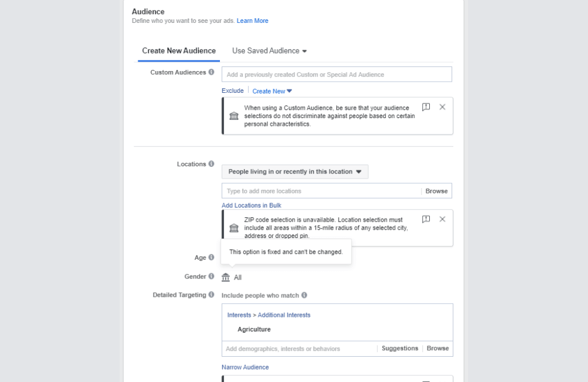
Task: Click the Suggestions button for detailed targeting
Action: pyautogui.click(x=399, y=348)
